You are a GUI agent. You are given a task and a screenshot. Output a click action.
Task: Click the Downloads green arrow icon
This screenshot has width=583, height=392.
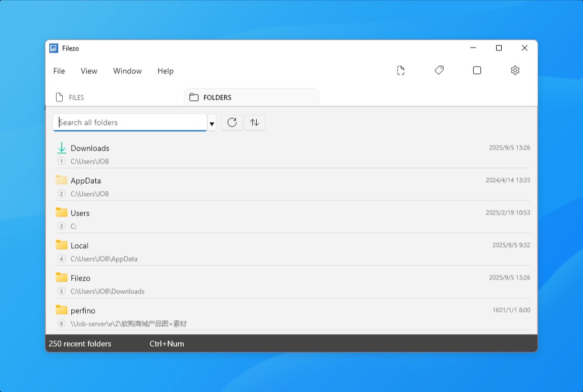[x=61, y=148]
